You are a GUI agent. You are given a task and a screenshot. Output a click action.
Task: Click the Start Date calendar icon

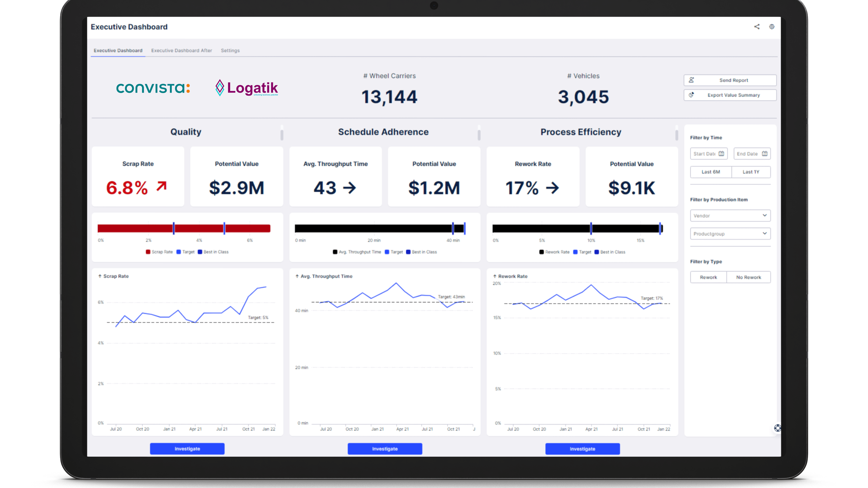pos(721,154)
